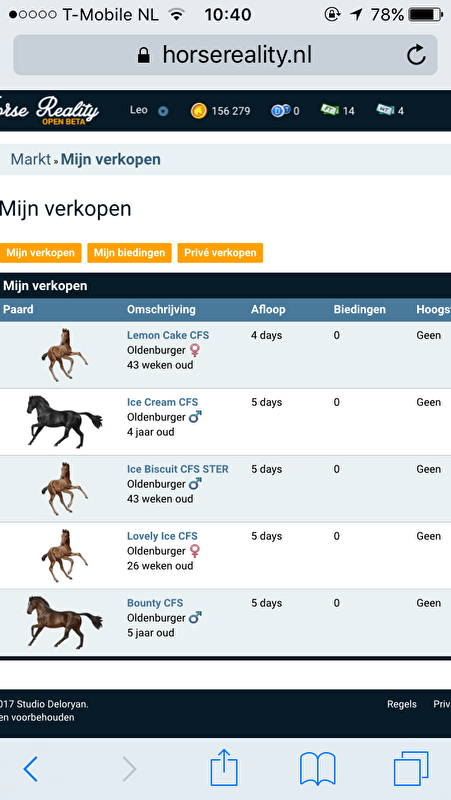Click the Omschrijving column header

[x=161, y=310]
